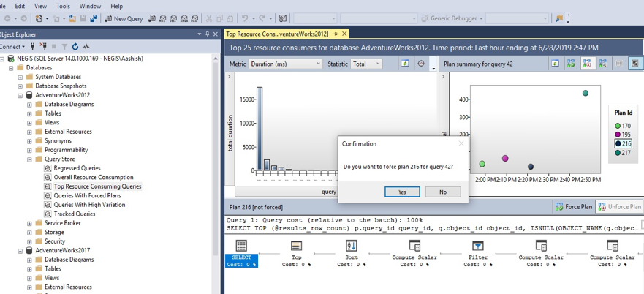Image resolution: width=644 pixels, height=294 pixels.
Task: Open the Metric Duration (ms) dropdown
Action: tap(286, 64)
